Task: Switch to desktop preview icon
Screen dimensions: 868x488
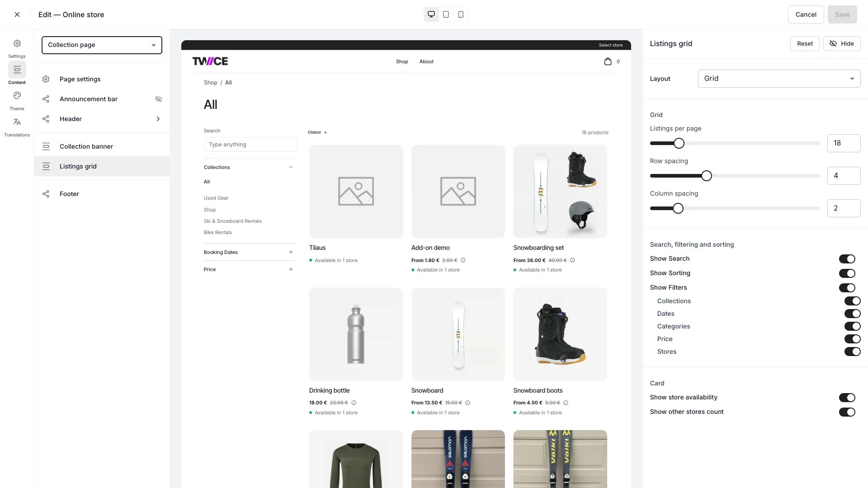Action: (x=431, y=14)
